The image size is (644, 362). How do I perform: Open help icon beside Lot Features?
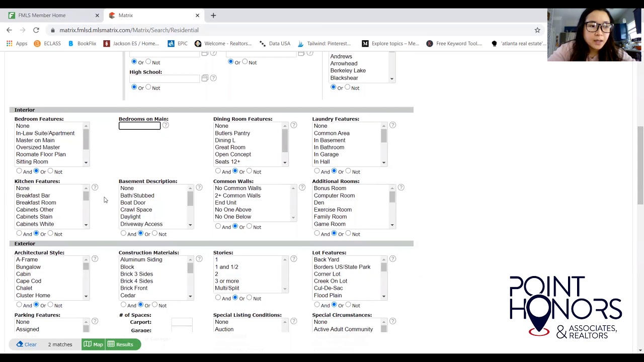tap(392, 259)
